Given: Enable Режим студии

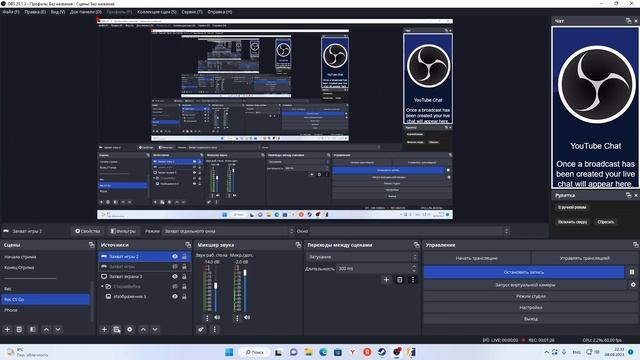Looking at the screenshot, I should [531, 296].
